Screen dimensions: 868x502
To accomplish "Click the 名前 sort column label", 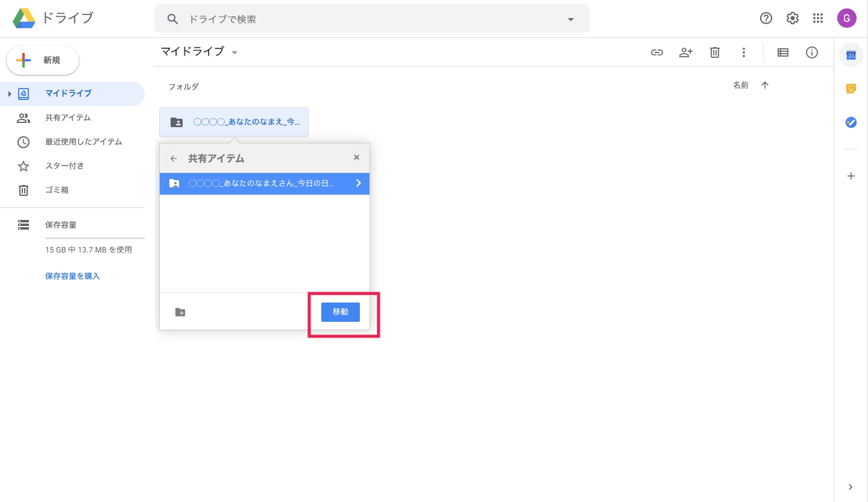I will point(741,86).
